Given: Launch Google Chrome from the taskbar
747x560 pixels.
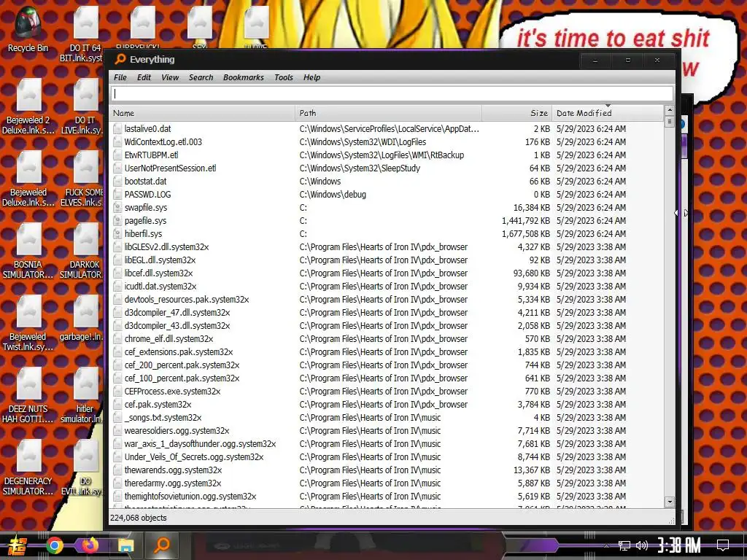Looking at the screenshot, I should coord(55,545).
